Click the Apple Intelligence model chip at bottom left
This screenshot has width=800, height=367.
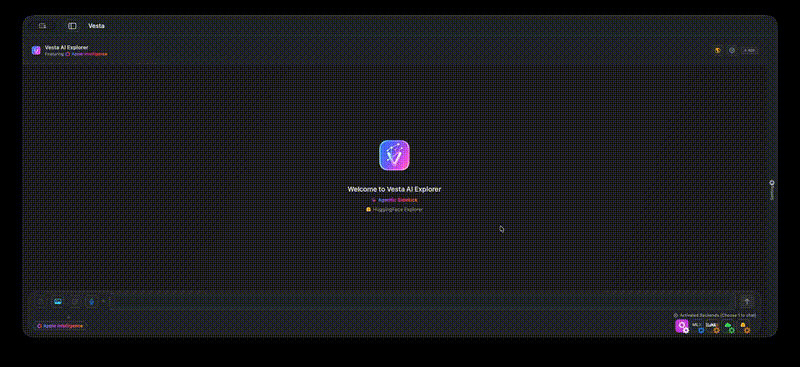[60, 326]
